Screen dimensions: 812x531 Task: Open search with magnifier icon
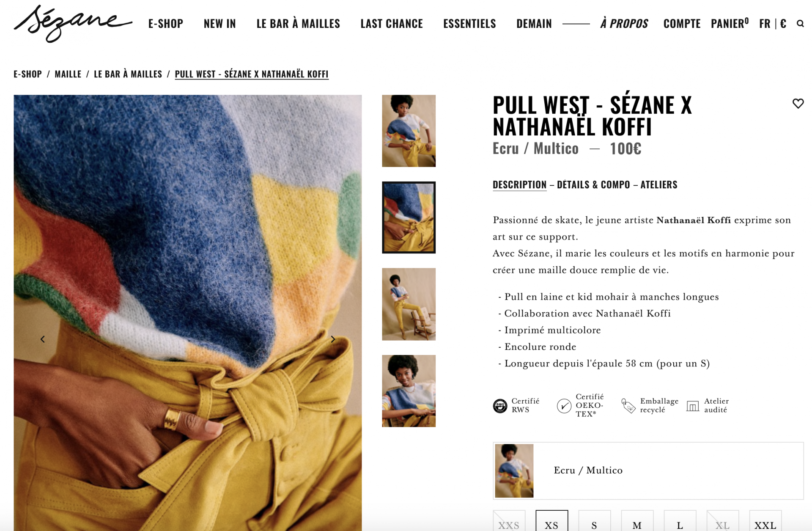coord(800,24)
